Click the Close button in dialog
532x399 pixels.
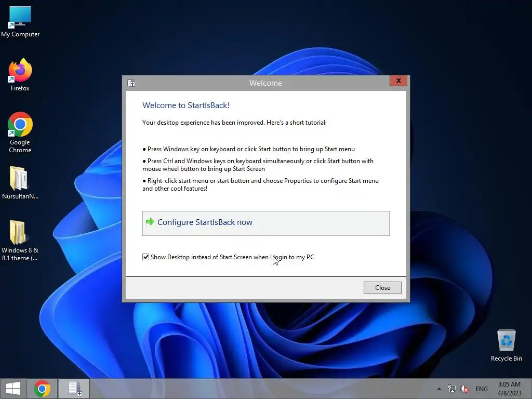click(382, 288)
